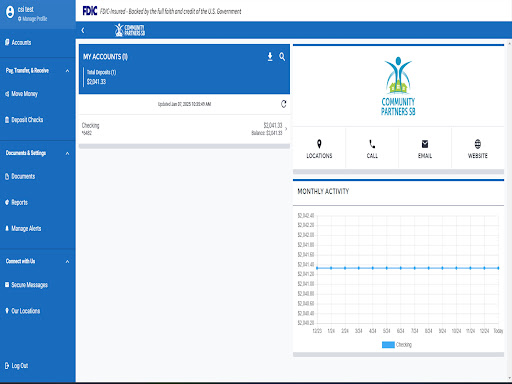Collapse Connect with Us section

point(67,261)
